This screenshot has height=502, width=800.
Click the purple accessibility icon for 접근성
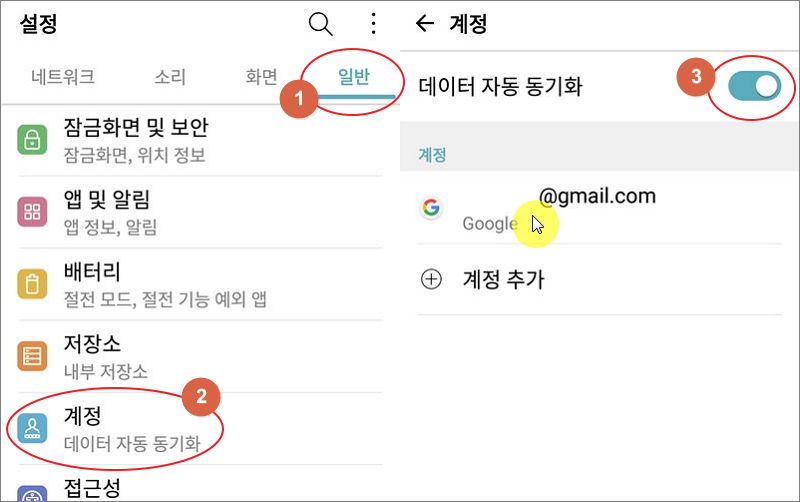32,493
